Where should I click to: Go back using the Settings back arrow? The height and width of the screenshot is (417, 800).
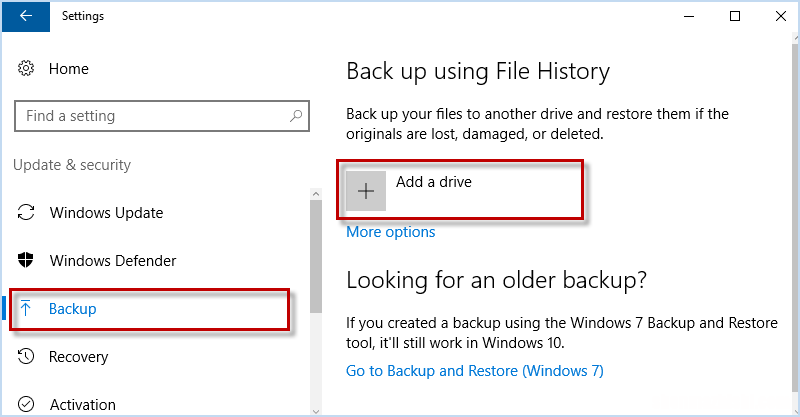(x=26, y=16)
